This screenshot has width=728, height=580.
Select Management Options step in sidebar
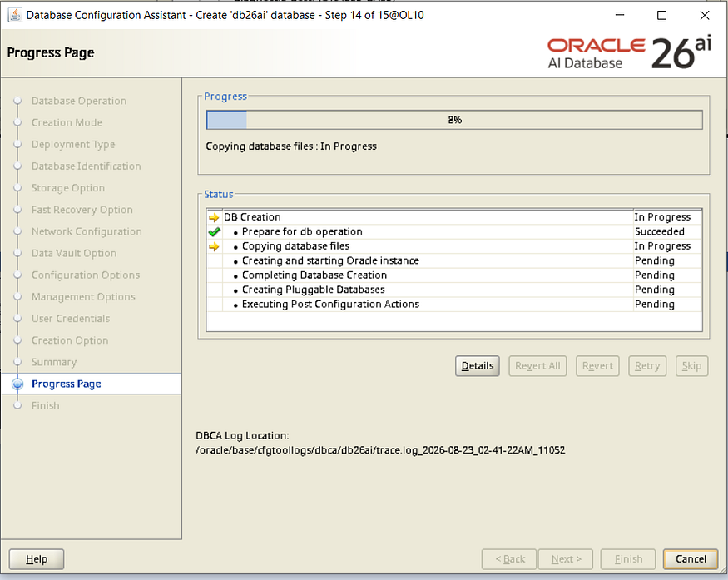click(83, 297)
